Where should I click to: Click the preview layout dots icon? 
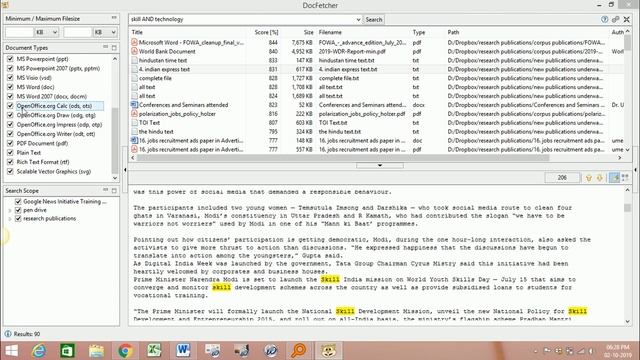click(625, 178)
